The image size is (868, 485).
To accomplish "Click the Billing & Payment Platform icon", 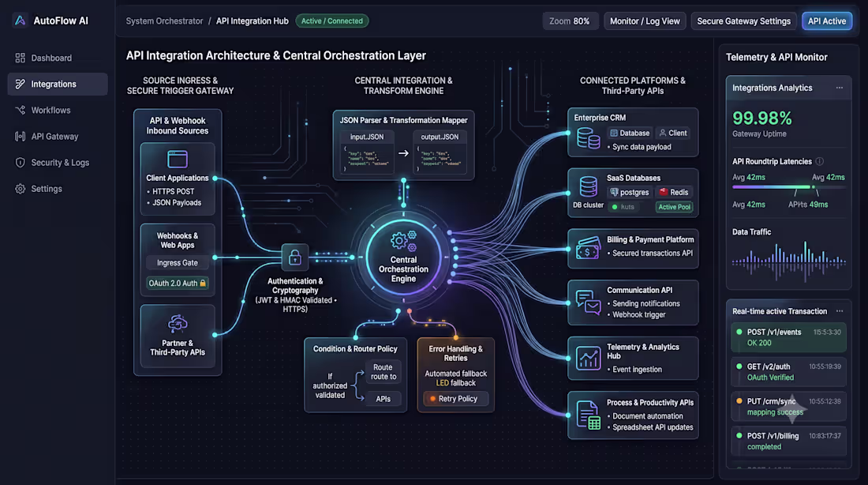I will [x=588, y=248].
